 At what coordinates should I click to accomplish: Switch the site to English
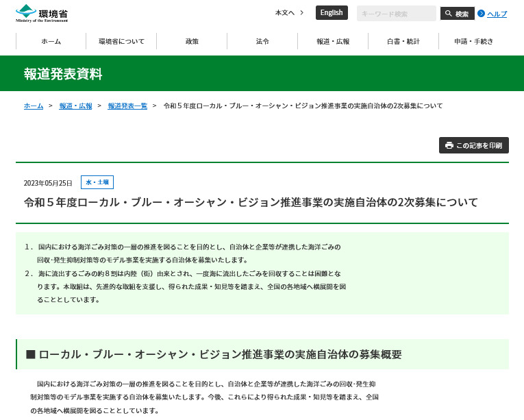pyautogui.click(x=332, y=13)
